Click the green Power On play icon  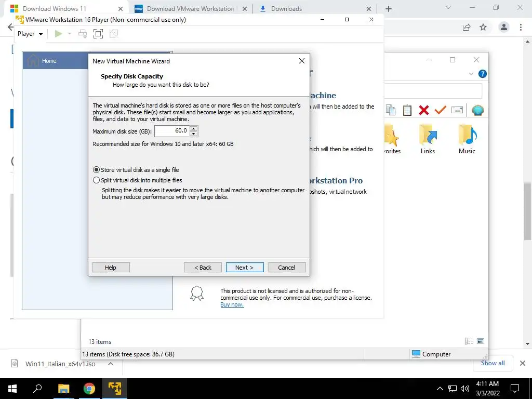coord(58,34)
